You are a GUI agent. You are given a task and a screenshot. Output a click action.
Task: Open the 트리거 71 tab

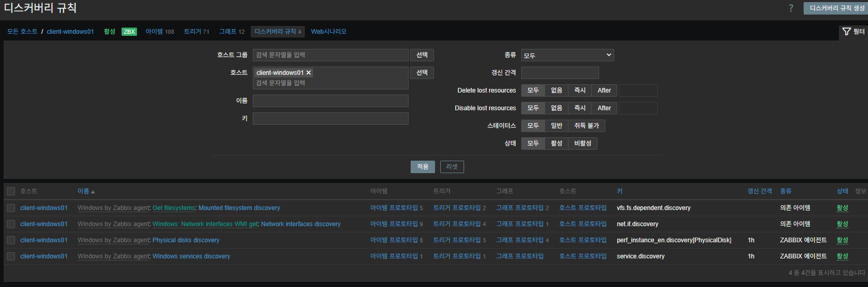coord(197,32)
